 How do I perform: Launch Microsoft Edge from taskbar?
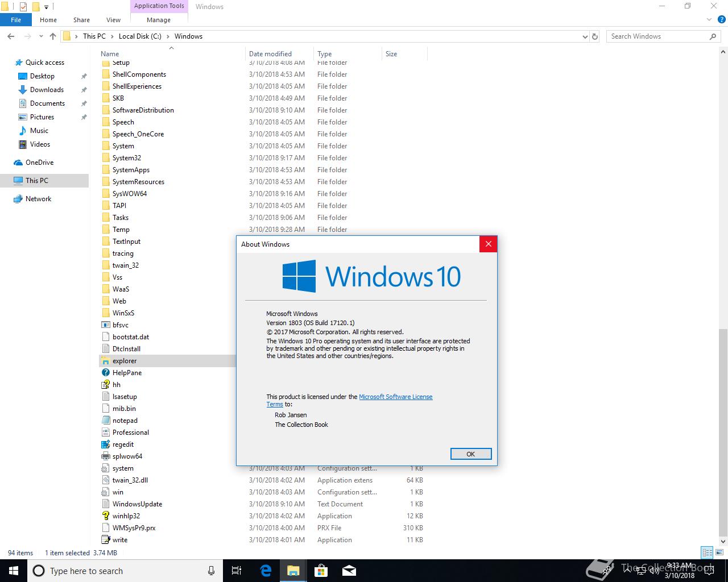point(266,571)
